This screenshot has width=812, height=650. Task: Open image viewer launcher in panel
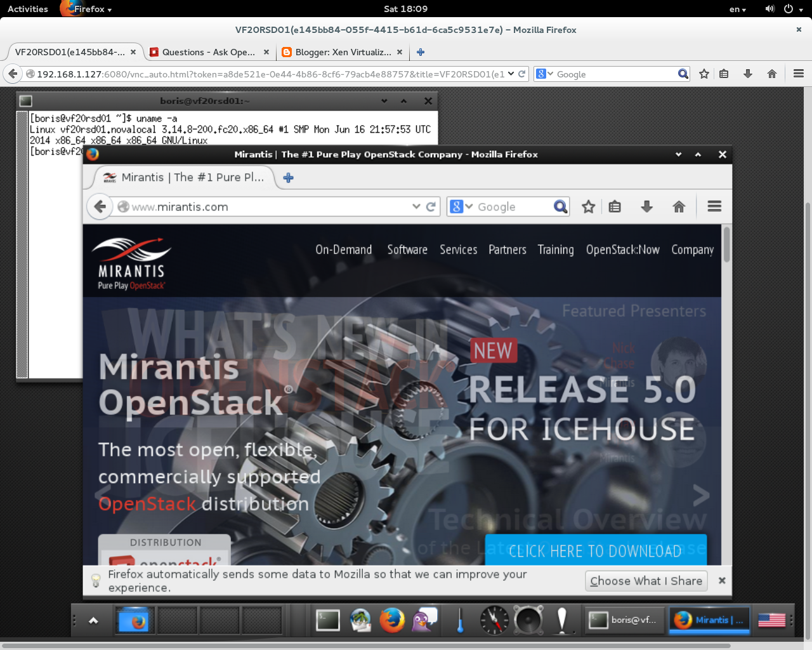click(360, 620)
